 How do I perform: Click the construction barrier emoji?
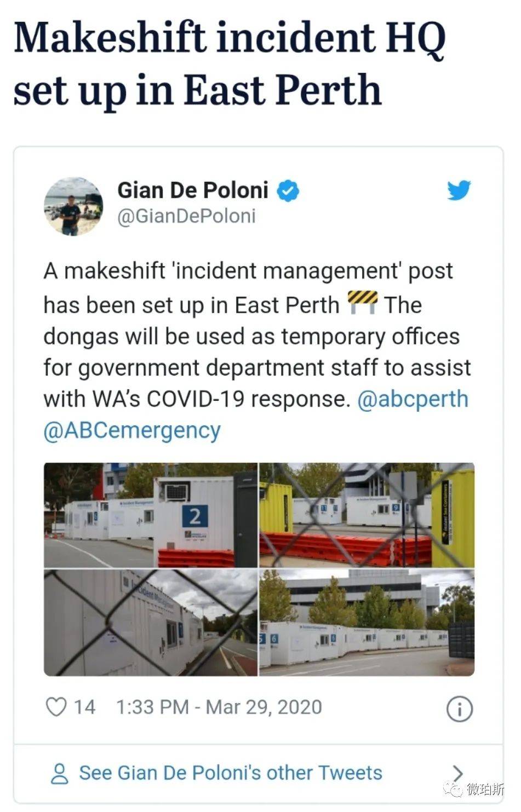(x=363, y=302)
